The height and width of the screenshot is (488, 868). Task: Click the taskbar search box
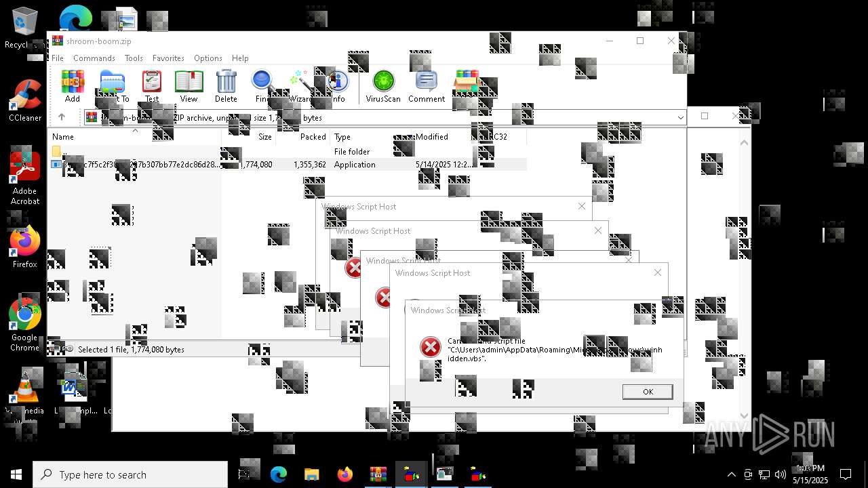tap(130, 474)
